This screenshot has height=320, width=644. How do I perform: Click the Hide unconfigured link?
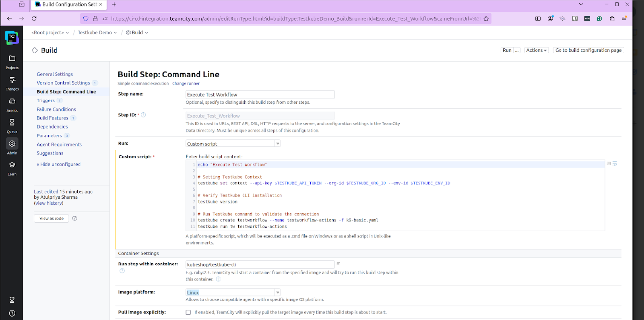(x=59, y=164)
